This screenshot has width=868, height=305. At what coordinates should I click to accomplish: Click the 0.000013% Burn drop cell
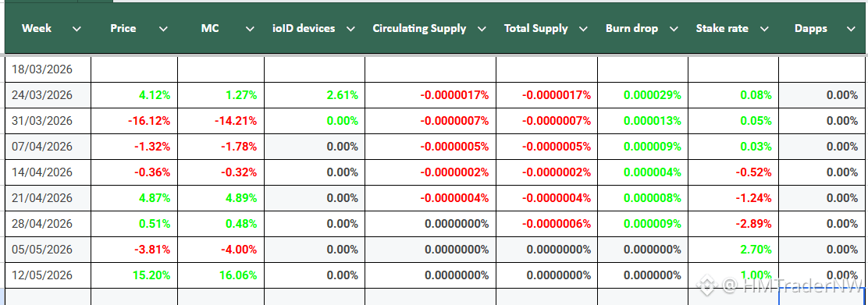[x=642, y=121]
